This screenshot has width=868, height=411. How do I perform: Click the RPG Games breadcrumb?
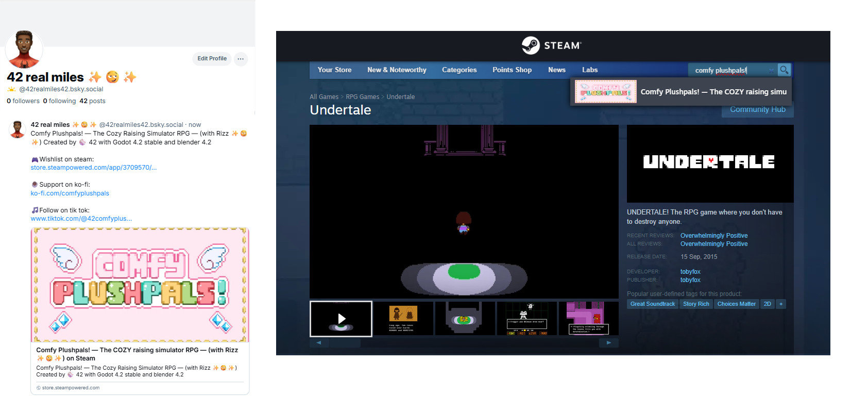point(362,97)
